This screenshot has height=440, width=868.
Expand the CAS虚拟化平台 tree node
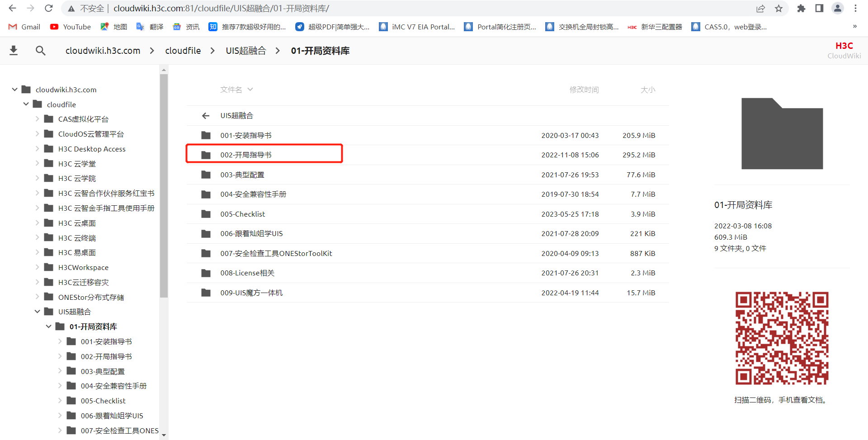(x=38, y=119)
